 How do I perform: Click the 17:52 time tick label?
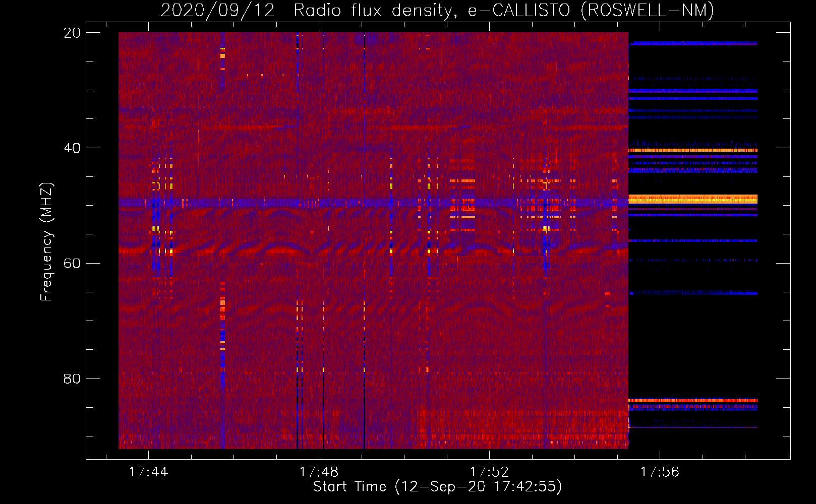489,472
